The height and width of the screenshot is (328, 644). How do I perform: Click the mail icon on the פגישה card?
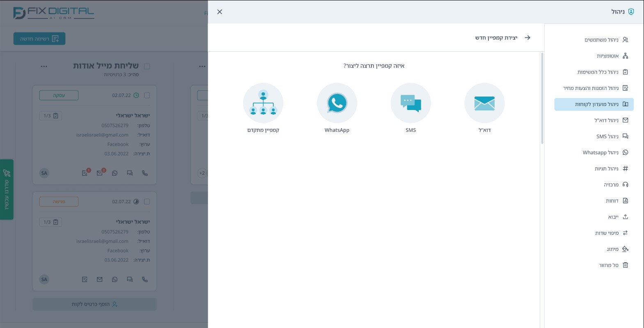click(x=99, y=280)
